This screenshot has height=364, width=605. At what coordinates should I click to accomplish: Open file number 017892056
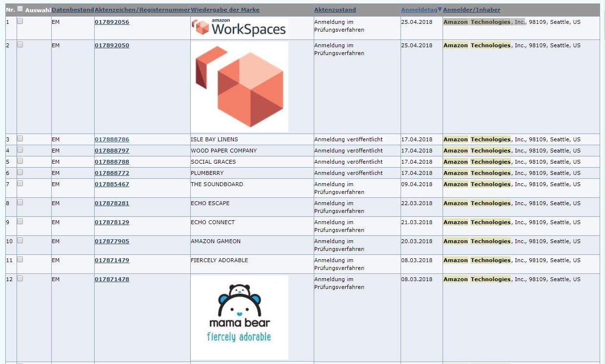(x=112, y=22)
